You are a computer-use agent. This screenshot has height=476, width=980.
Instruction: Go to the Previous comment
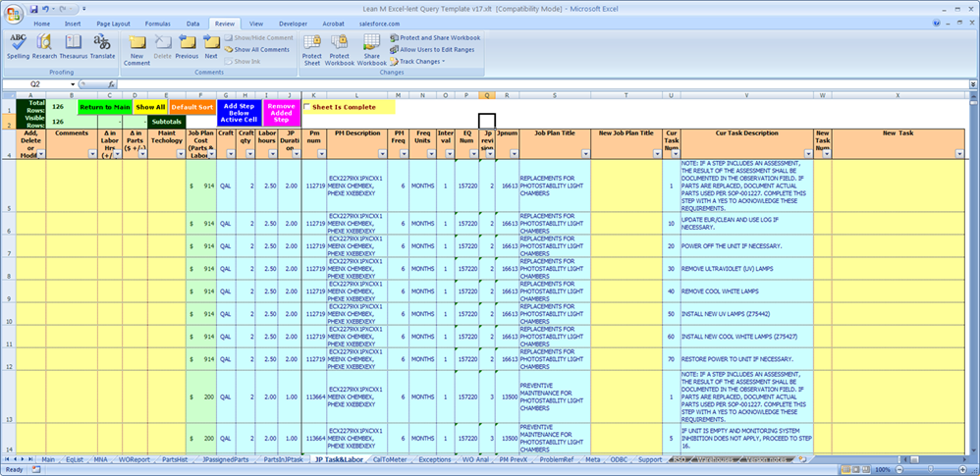(187, 47)
